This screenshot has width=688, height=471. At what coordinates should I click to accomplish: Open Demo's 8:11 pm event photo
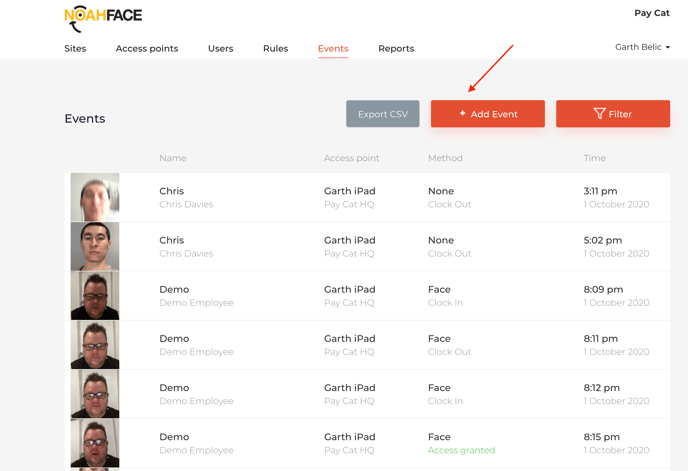point(95,344)
